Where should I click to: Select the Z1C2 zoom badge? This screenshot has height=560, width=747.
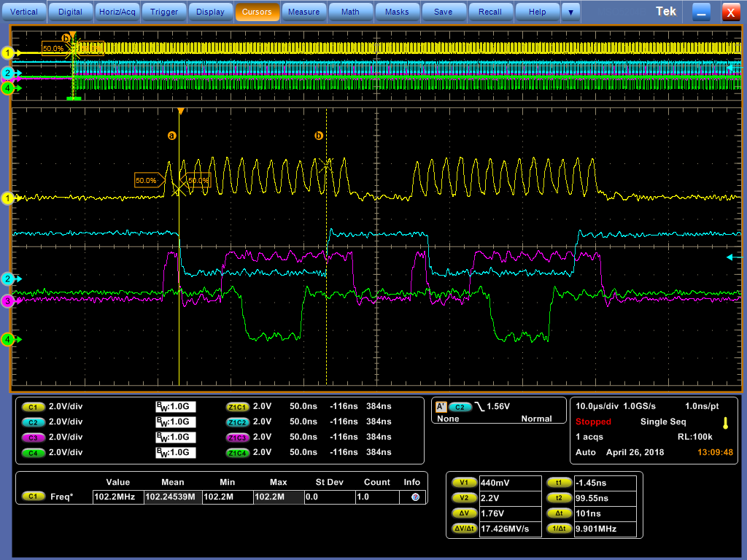pos(237,422)
